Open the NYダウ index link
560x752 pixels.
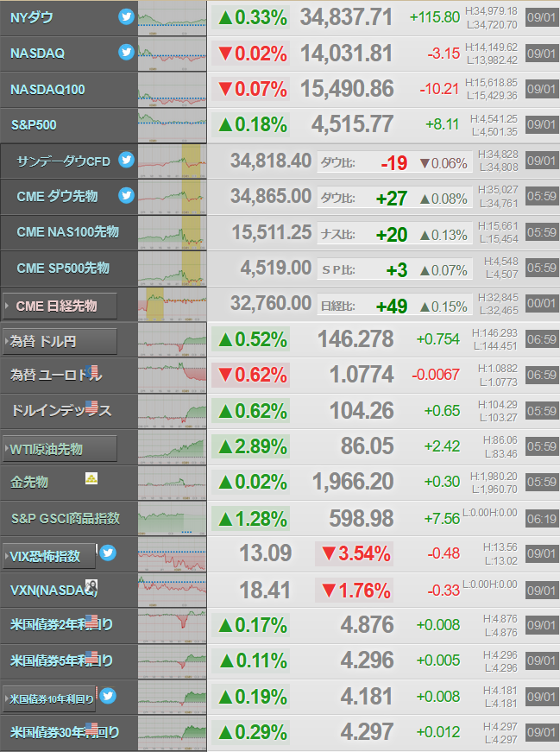pyautogui.click(x=32, y=18)
